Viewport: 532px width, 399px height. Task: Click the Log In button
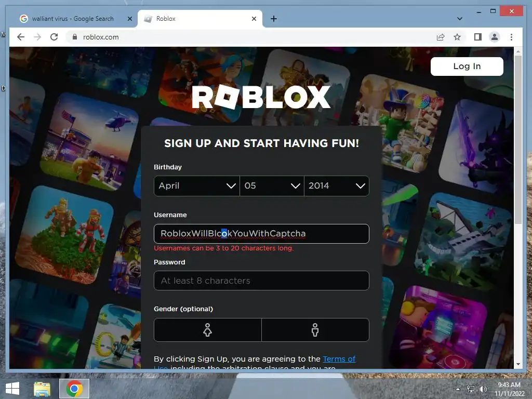(x=467, y=66)
